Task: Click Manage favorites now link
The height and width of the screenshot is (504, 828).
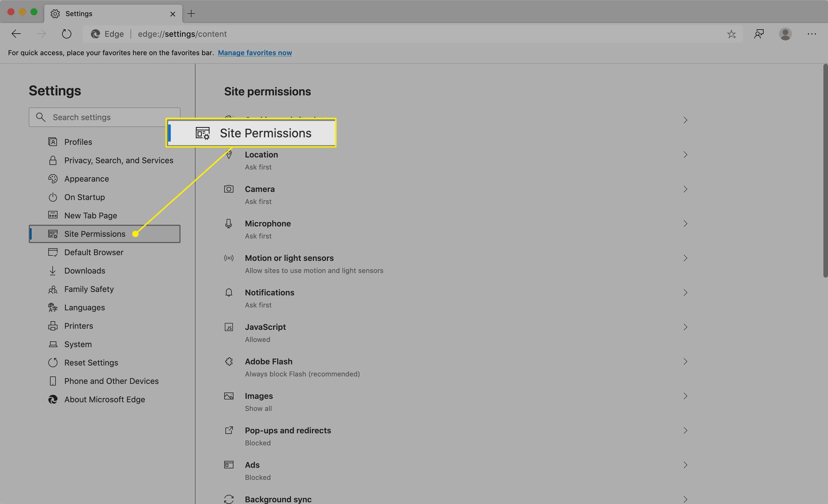Action: click(255, 52)
